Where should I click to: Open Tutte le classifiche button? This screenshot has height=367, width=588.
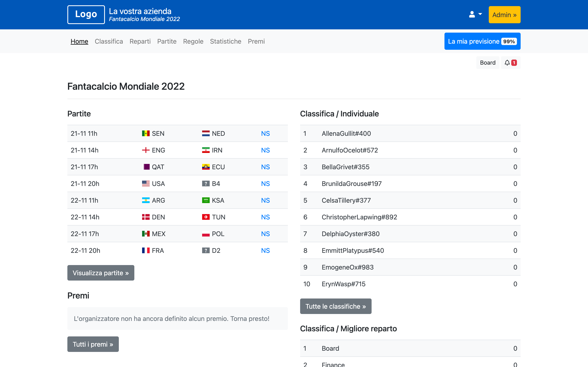335,306
